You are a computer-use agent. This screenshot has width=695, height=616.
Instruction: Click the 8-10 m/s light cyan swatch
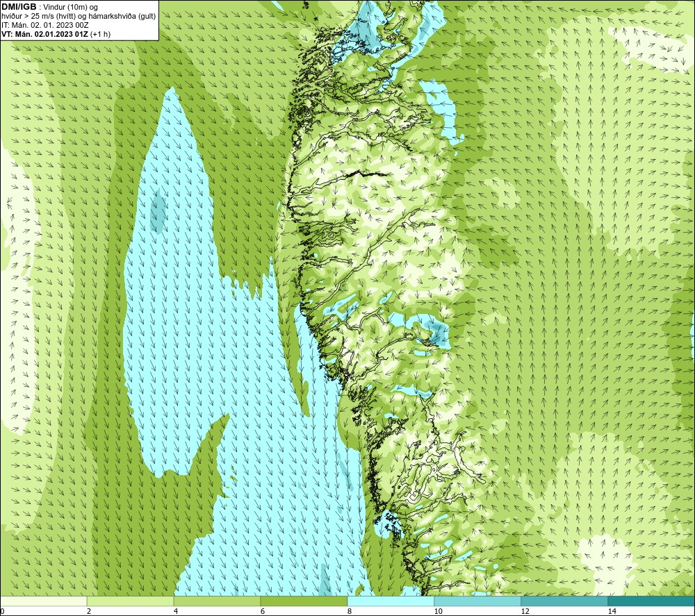[391, 601]
